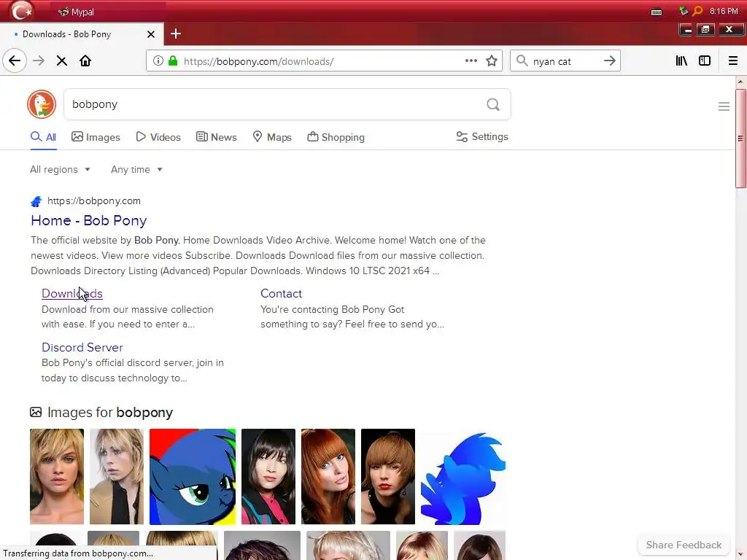
Task: Open DuckDuckGo side menu
Action: 724,106
